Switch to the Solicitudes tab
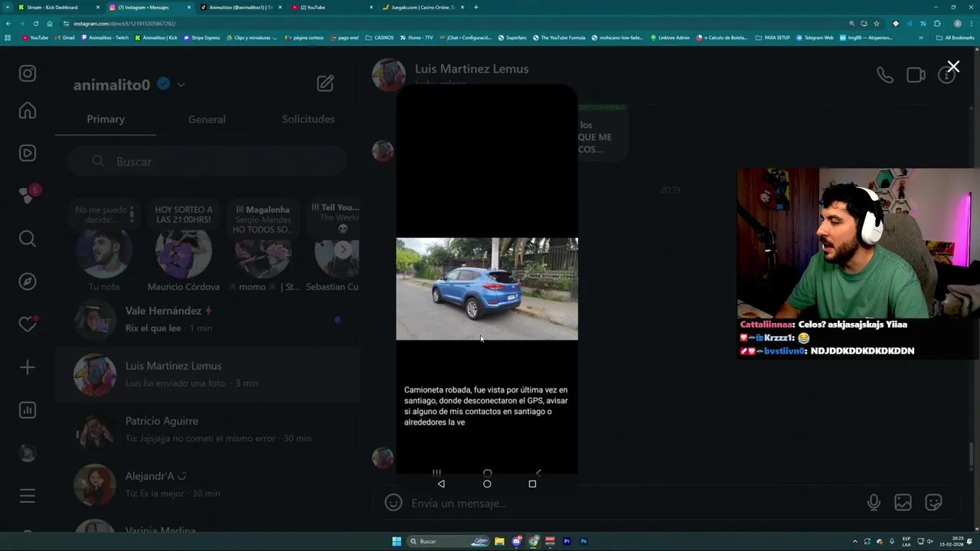 [308, 119]
